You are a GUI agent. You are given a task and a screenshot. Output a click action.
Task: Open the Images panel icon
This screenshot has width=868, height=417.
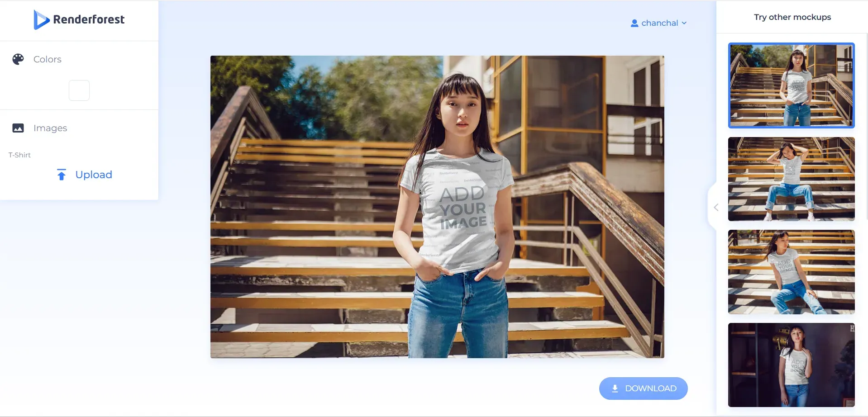tap(18, 128)
